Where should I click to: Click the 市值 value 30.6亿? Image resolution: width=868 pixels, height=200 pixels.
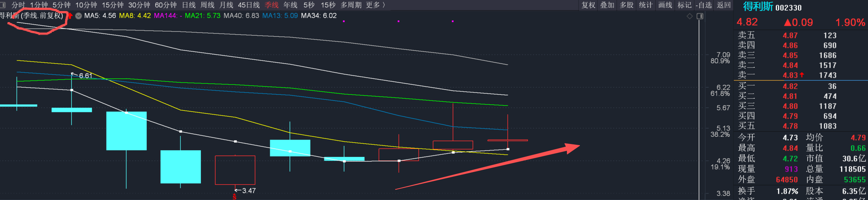(854, 159)
